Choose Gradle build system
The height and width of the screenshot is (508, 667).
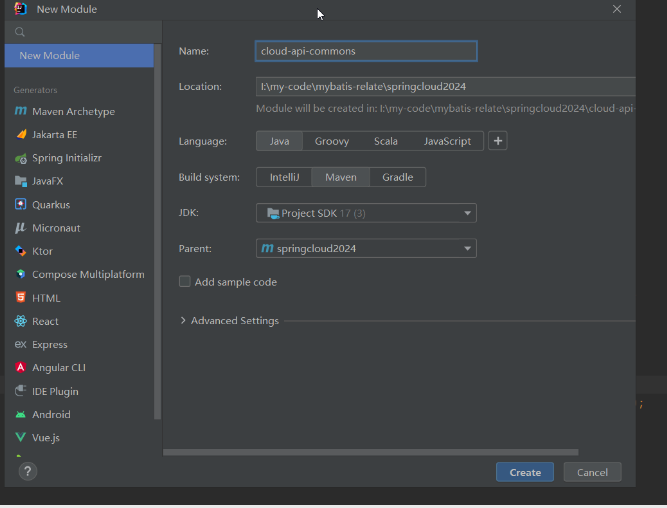[398, 177]
